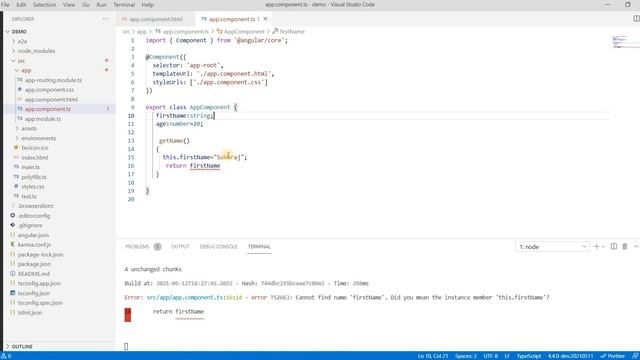Close the app.component.ts editor tab
This screenshot has height=360, width=640.
point(265,19)
